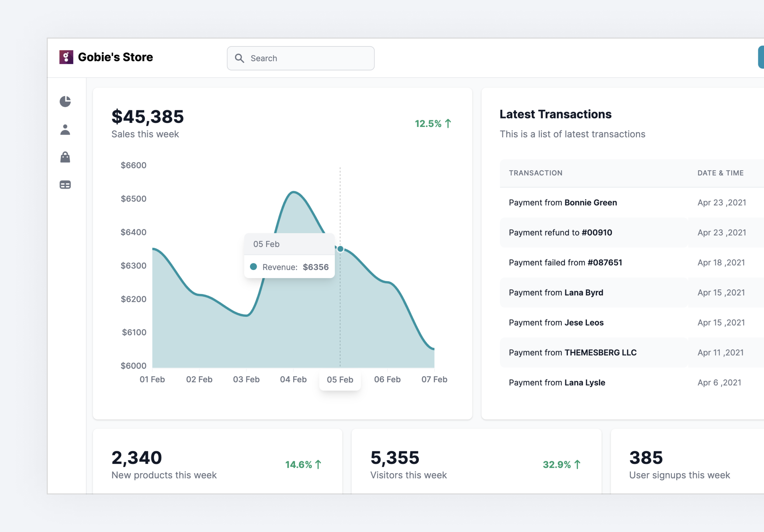
Task: Open the pie chart dashboard icon
Action: tap(65, 101)
